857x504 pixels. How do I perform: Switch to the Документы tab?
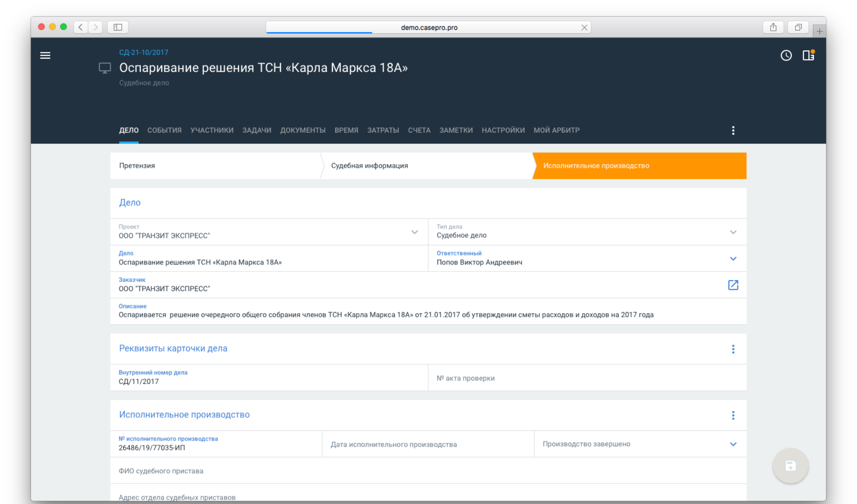click(x=302, y=130)
